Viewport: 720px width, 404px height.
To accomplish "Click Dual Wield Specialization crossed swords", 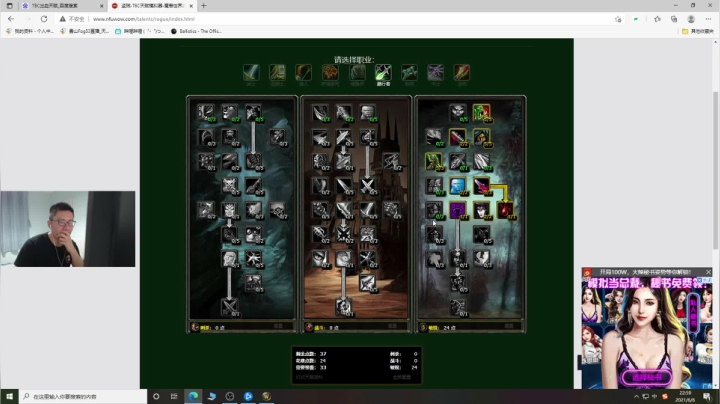I will [367, 185].
